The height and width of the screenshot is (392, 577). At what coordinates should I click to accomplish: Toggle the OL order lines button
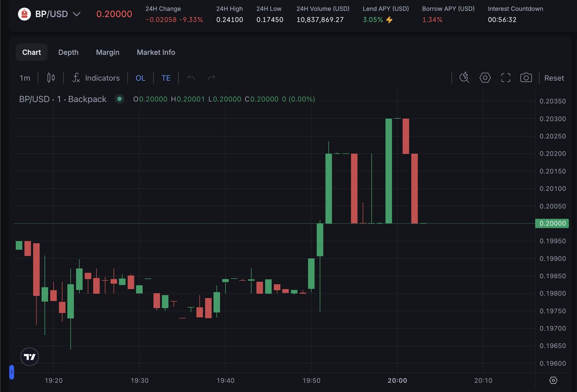140,78
